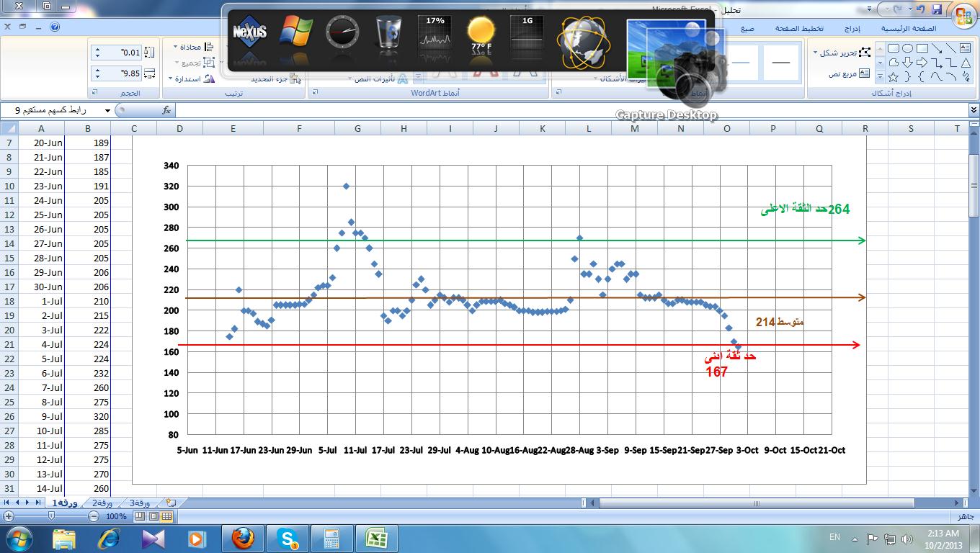980x553 pixels.
Task: Click the shape width field showing 9.85
Action: tap(116, 73)
